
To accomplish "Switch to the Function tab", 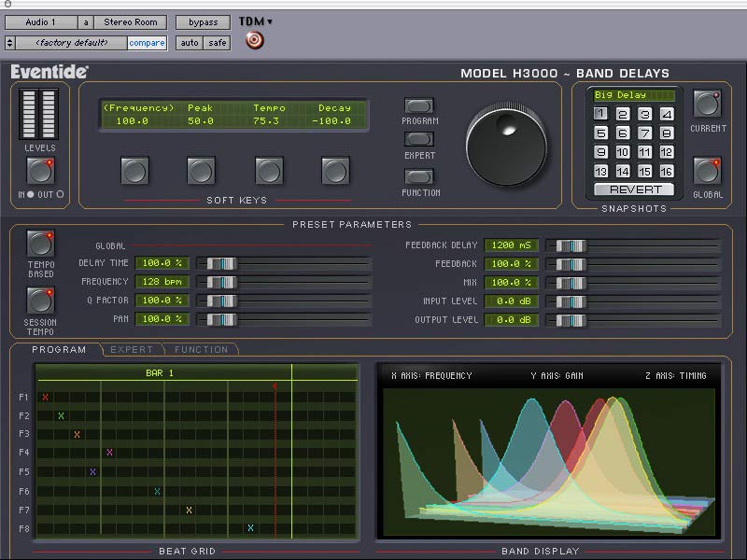I will point(201,349).
